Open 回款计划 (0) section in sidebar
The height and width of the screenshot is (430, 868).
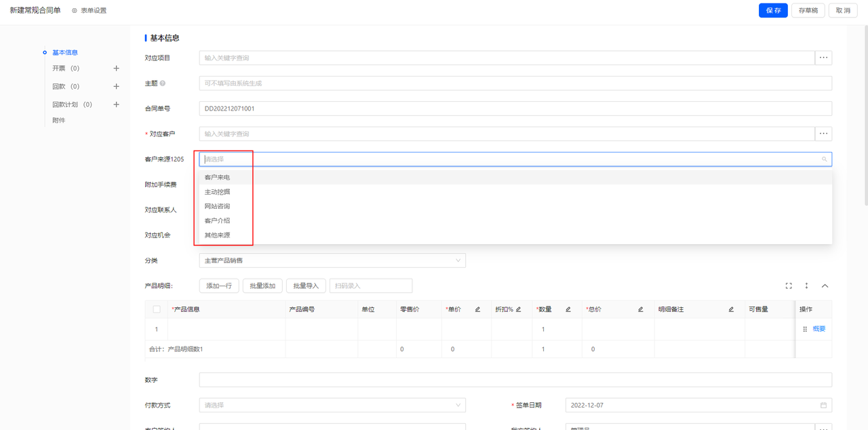(72, 105)
